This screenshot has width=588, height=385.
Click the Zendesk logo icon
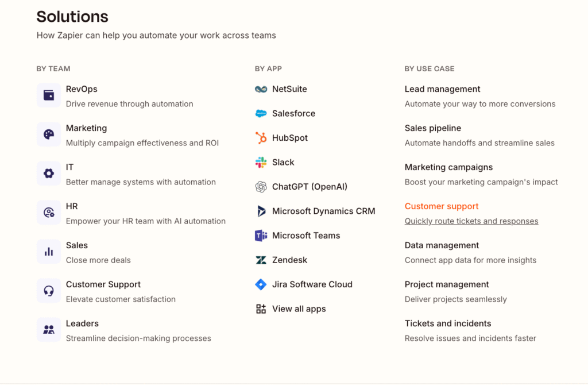coord(261,260)
